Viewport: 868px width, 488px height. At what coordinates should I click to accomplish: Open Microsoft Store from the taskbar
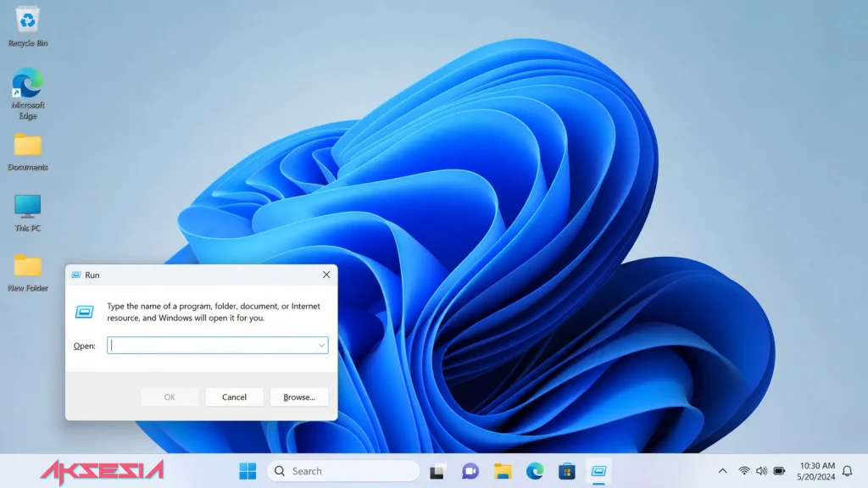pos(567,471)
